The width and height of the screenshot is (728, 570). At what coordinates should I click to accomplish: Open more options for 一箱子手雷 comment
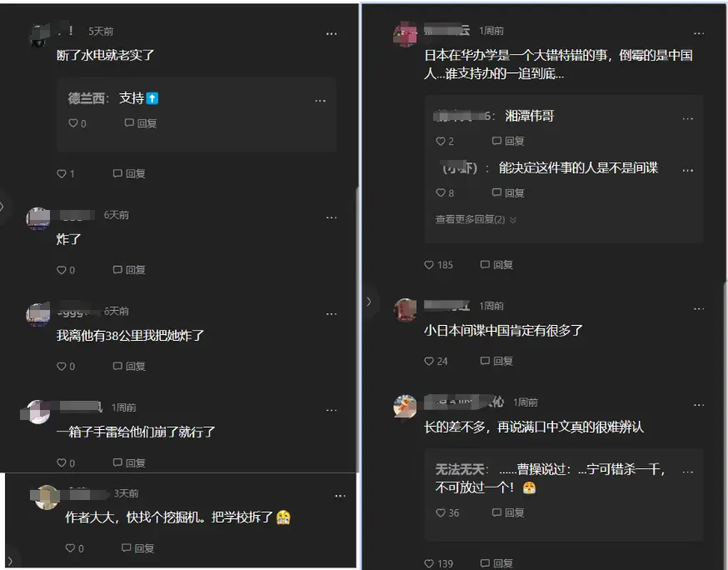point(331,410)
